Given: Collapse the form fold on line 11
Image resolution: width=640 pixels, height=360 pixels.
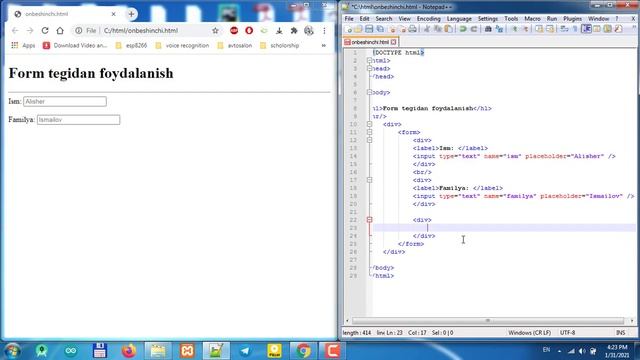Looking at the screenshot, I should 369,132.
